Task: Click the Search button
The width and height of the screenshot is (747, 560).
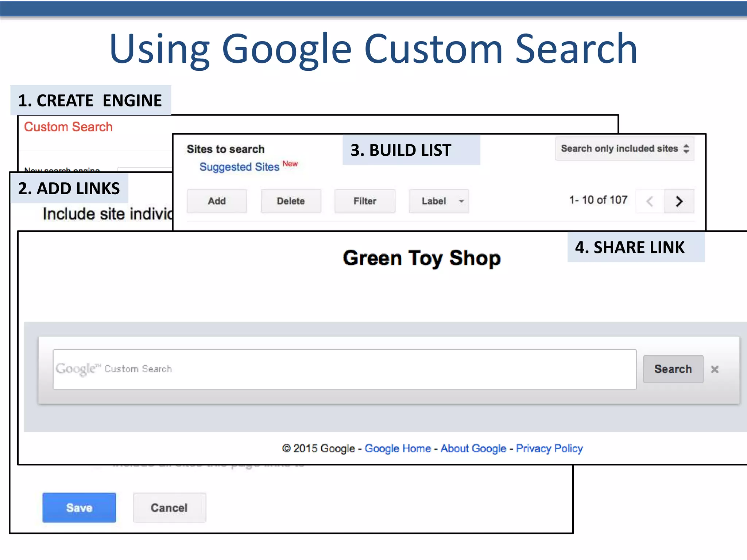Action: click(673, 369)
